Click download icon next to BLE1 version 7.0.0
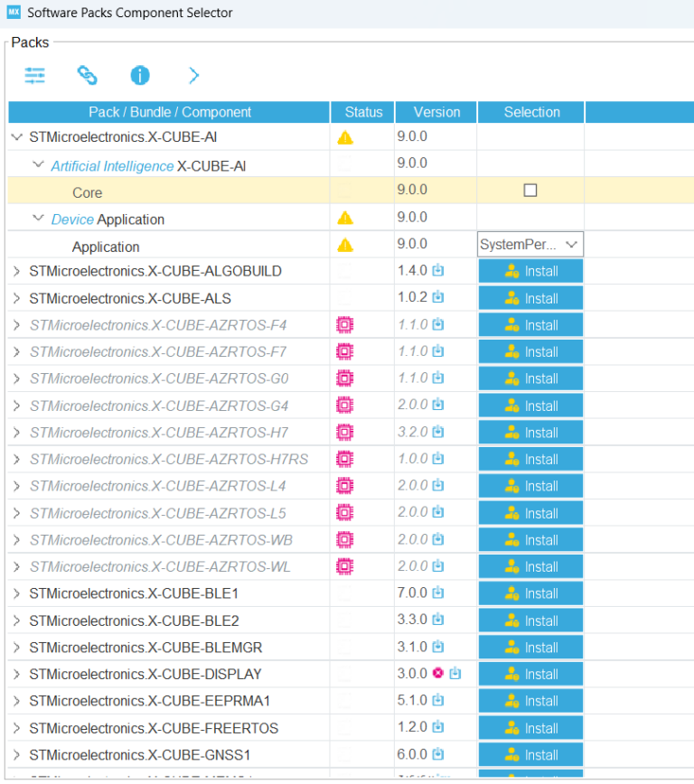 click(437, 593)
